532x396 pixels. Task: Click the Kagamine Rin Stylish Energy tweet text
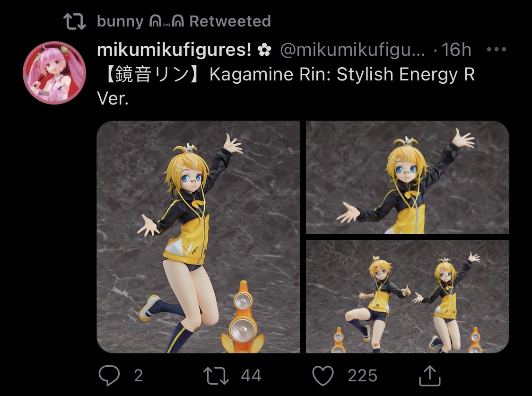pos(286,86)
